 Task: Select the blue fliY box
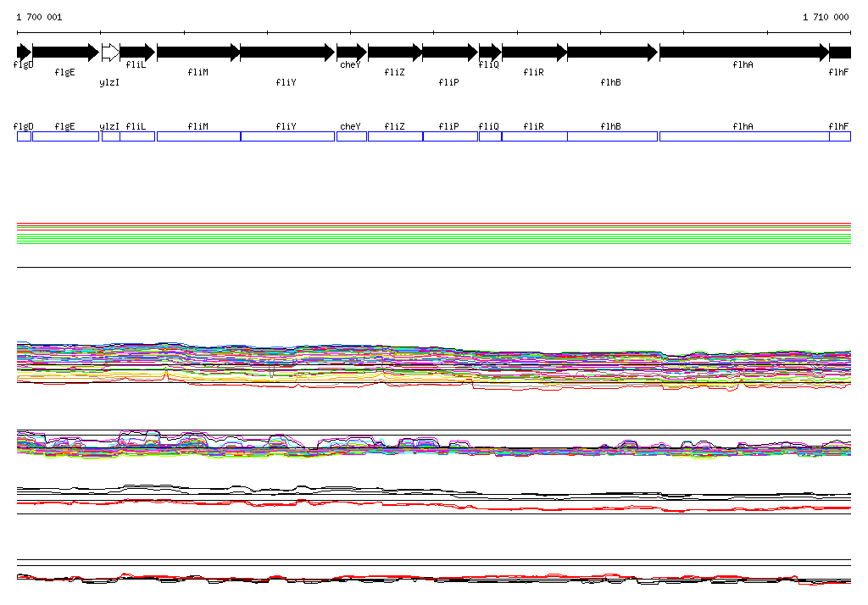coord(288,136)
